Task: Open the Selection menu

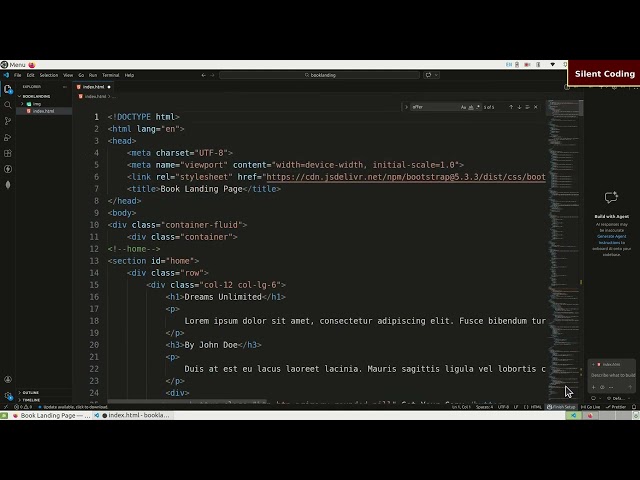Action: pyautogui.click(x=49, y=75)
